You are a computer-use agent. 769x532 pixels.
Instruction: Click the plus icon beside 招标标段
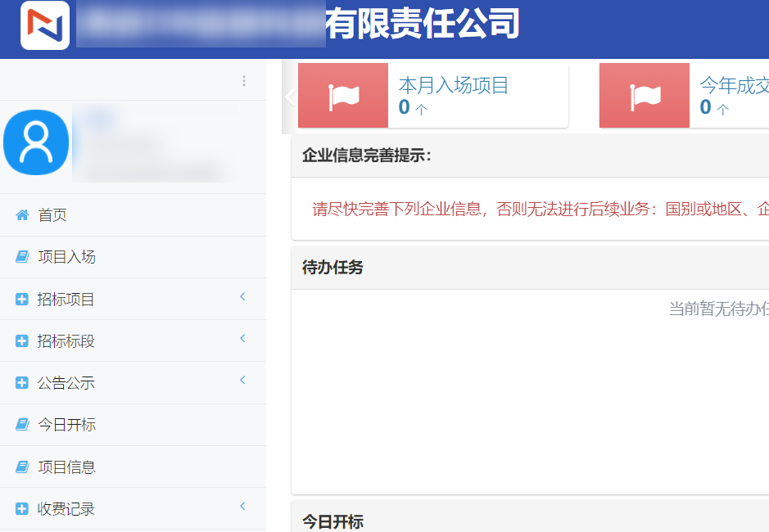tap(22, 341)
